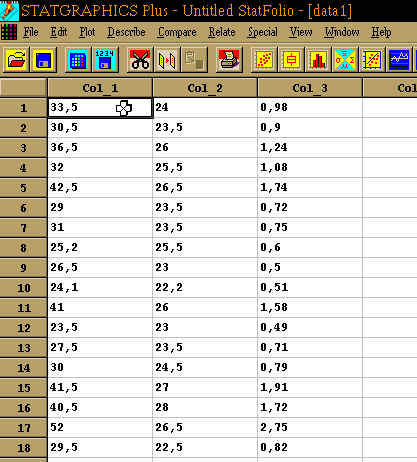Open the Compare menu
This screenshot has height=462, width=417.
(x=177, y=32)
